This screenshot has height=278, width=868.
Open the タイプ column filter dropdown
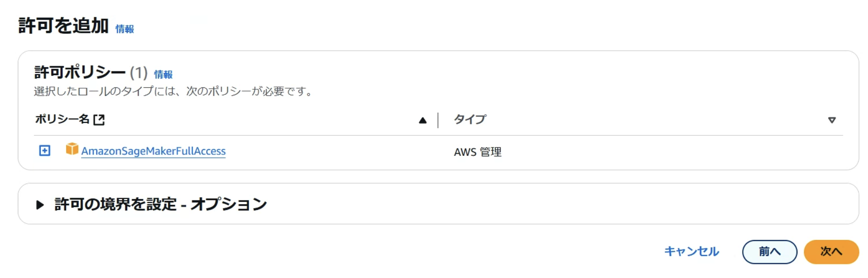pyautogui.click(x=832, y=120)
